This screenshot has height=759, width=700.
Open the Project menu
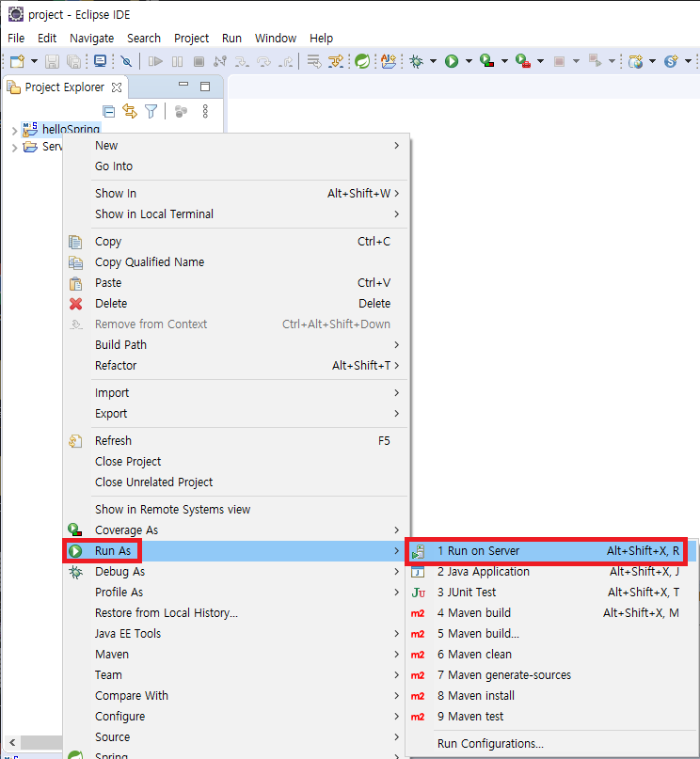(x=192, y=39)
